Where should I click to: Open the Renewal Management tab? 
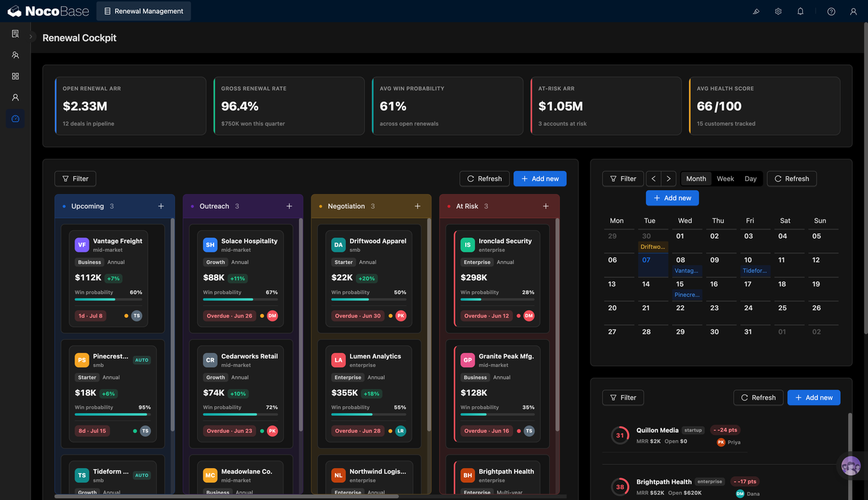pos(144,11)
